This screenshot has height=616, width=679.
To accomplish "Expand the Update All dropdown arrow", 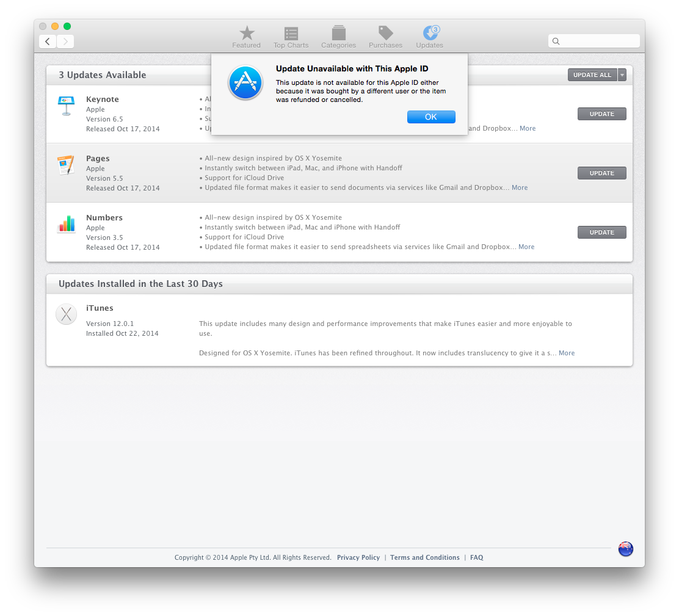I will 622,75.
